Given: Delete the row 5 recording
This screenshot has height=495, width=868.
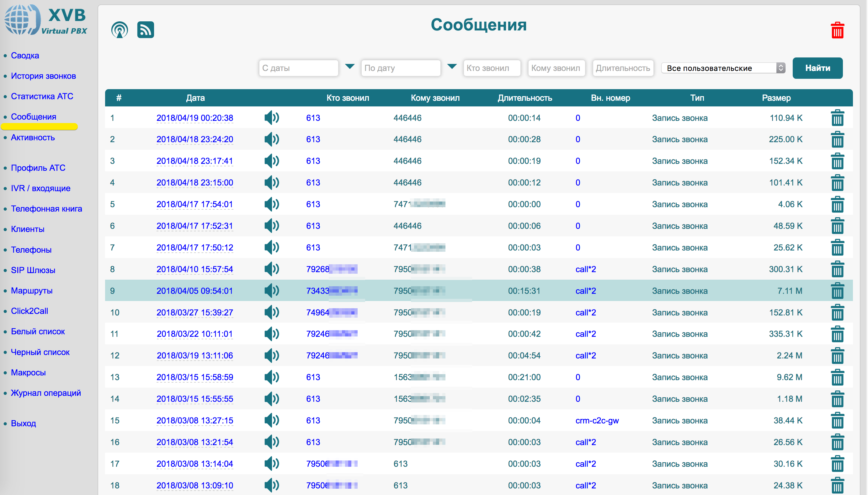Looking at the screenshot, I should [x=837, y=204].
